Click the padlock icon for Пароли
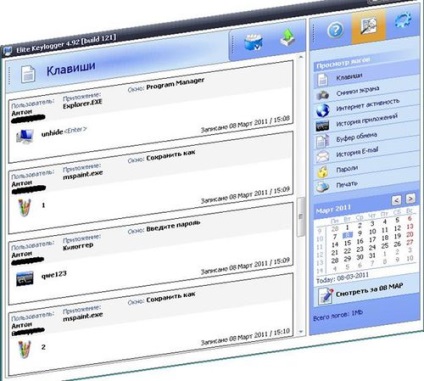The width and height of the screenshot is (424, 381). [322, 172]
